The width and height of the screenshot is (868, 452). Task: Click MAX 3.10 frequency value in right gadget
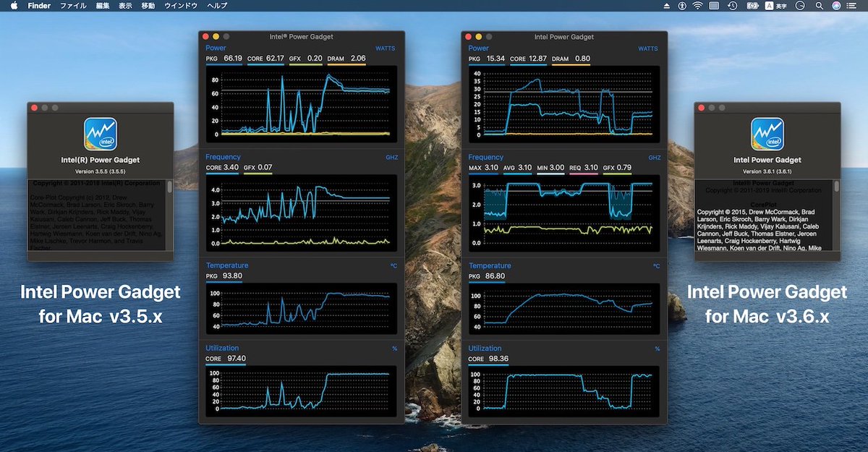(482, 168)
